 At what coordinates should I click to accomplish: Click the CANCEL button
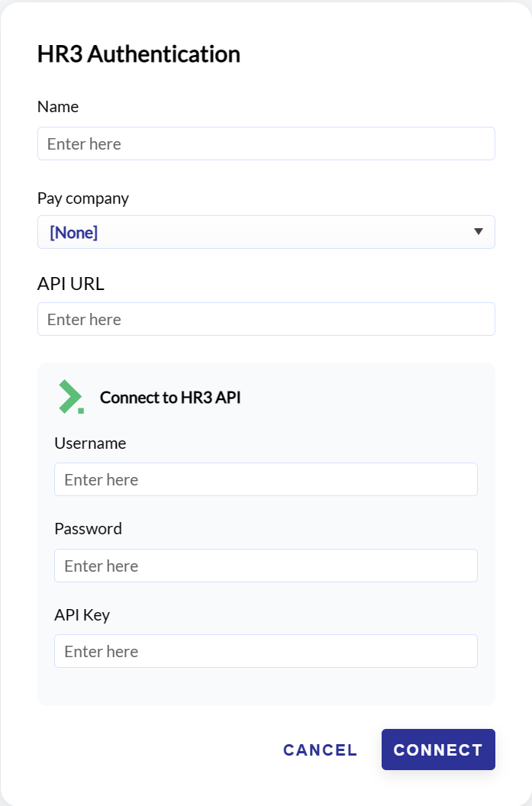(x=321, y=750)
